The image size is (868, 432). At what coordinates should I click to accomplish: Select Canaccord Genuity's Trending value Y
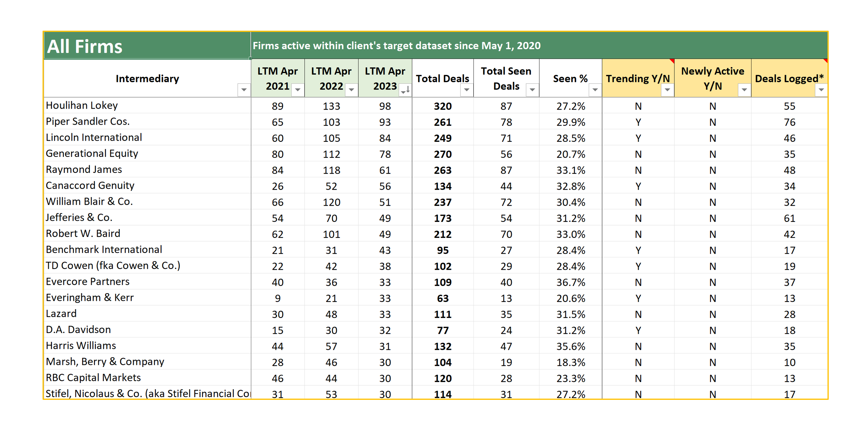click(x=638, y=186)
